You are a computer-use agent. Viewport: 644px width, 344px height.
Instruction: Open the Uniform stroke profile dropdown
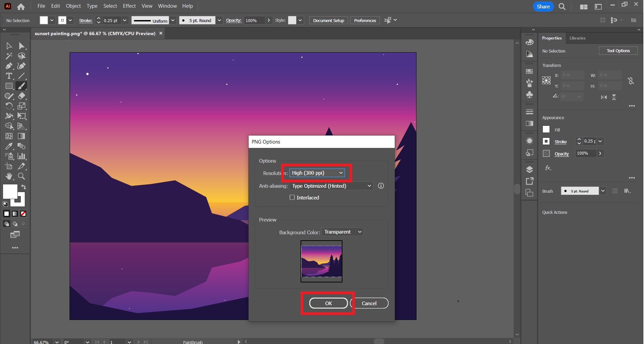pos(173,20)
